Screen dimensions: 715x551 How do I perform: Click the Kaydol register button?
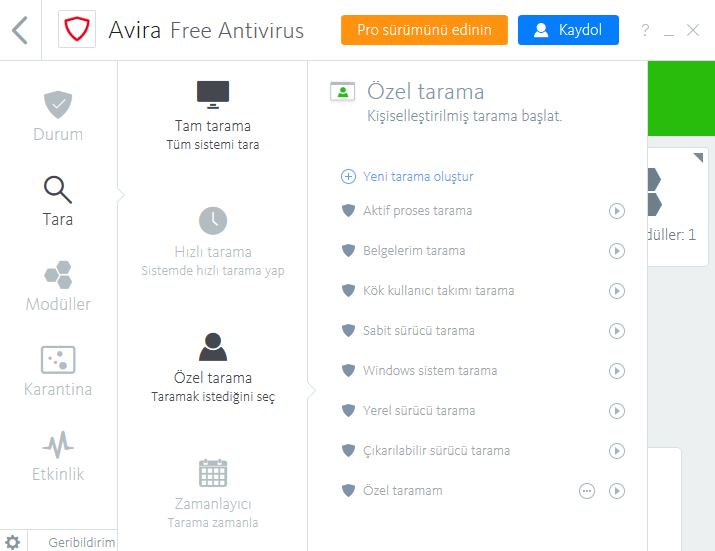[568, 30]
